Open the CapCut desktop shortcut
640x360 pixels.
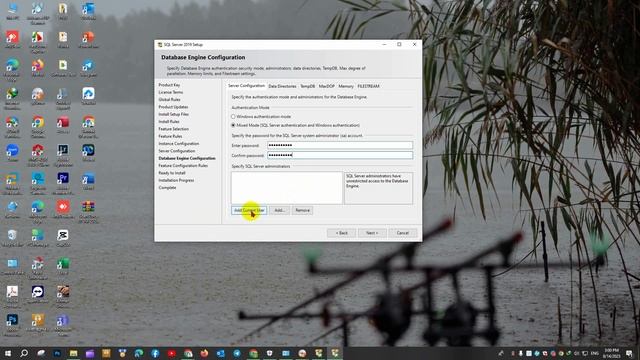[63, 238]
